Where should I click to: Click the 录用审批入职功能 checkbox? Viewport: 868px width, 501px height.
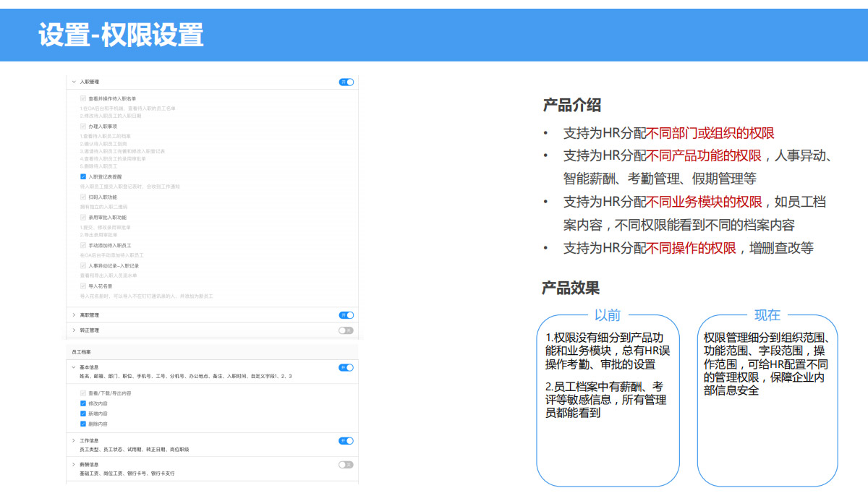[83, 217]
